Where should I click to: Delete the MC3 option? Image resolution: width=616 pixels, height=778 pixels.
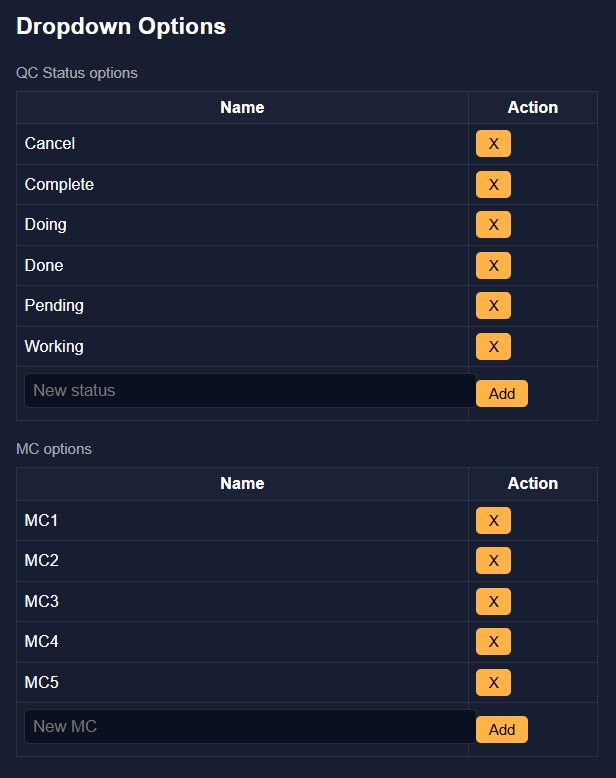point(493,602)
